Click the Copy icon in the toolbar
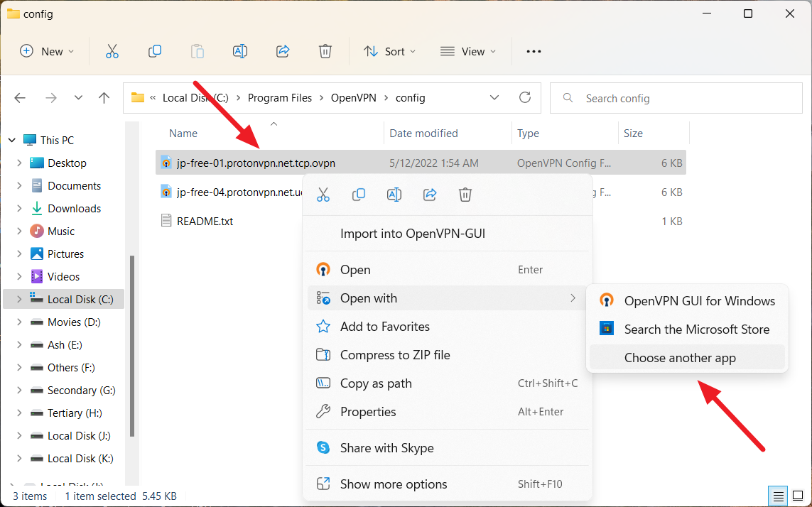812x507 pixels. (x=155, y=51)
